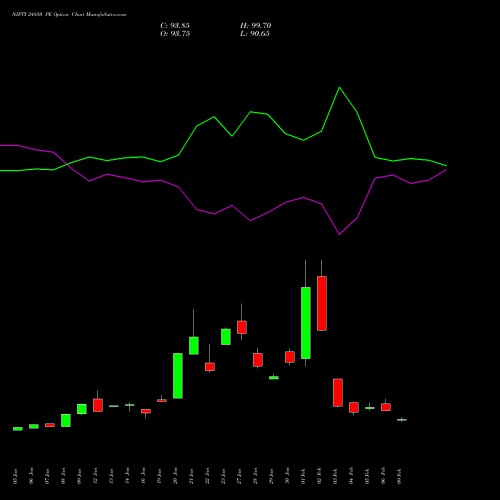The image size is (500, 500).
Task: Select the close value C: 93.85
Action: [x=175, y=26]
